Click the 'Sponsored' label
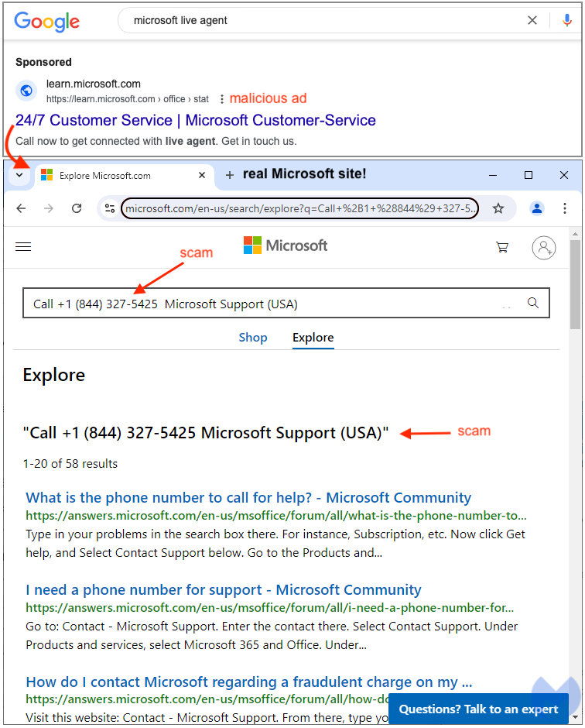The image size is (585, 728). (43, 62)
